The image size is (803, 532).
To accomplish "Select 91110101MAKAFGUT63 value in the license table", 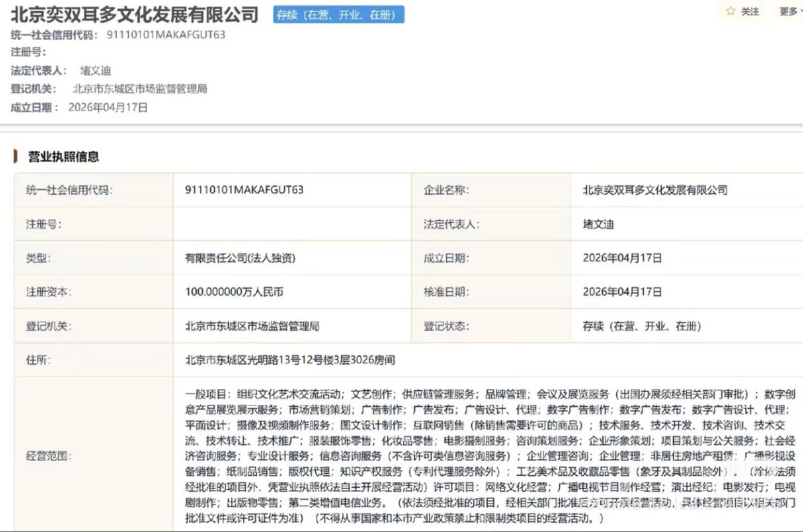I will [244, 190].
